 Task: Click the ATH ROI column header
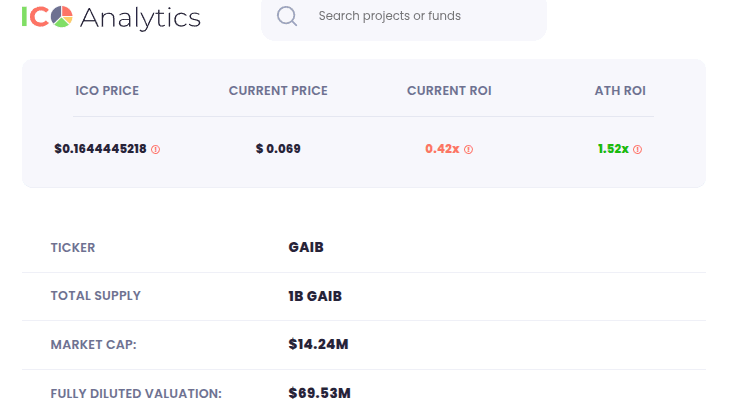point(620,91)
